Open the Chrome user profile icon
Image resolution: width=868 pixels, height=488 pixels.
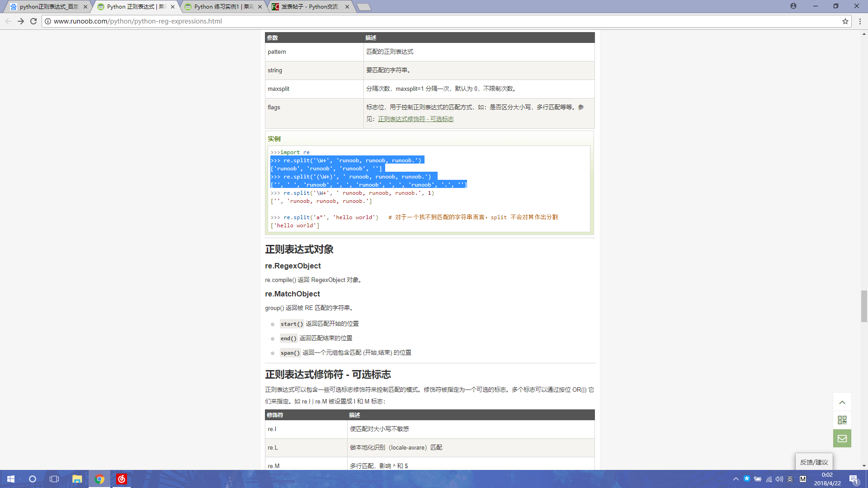coord(793,6)
